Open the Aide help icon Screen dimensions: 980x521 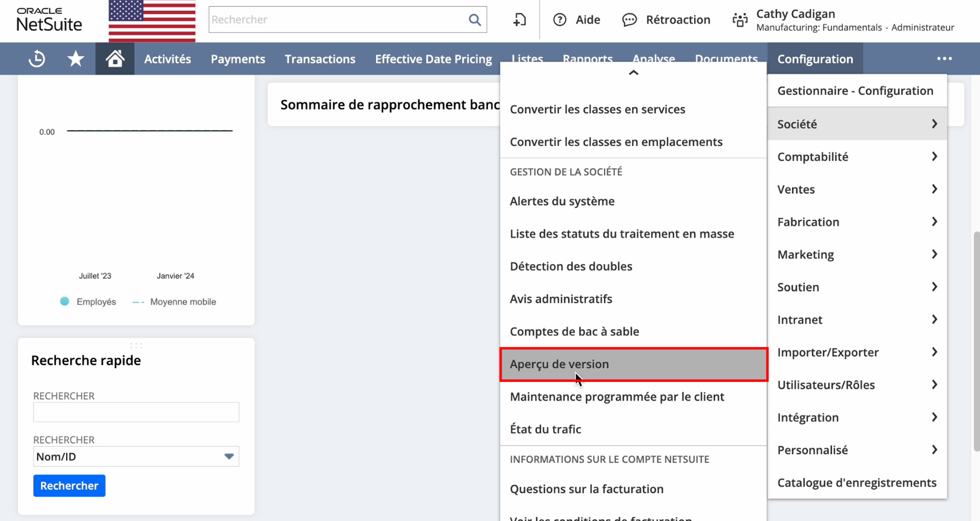559,20
